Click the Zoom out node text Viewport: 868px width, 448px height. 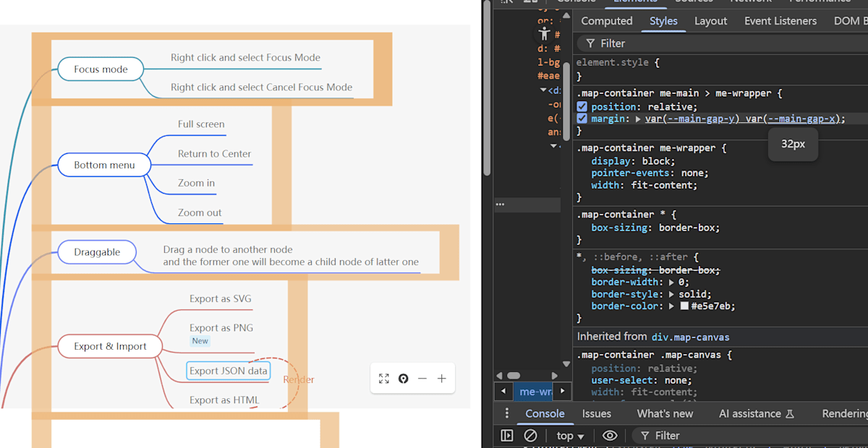[200, 213]
